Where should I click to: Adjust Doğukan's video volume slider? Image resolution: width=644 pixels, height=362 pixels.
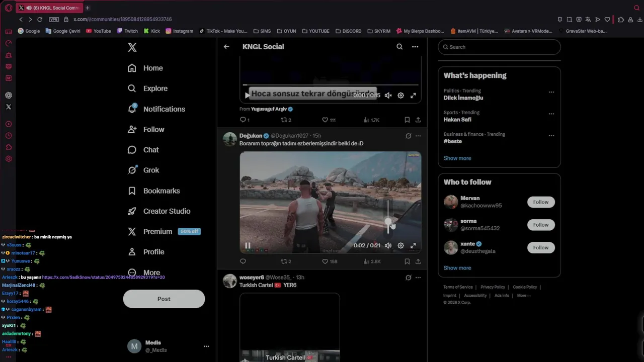(x=388, y=217)
